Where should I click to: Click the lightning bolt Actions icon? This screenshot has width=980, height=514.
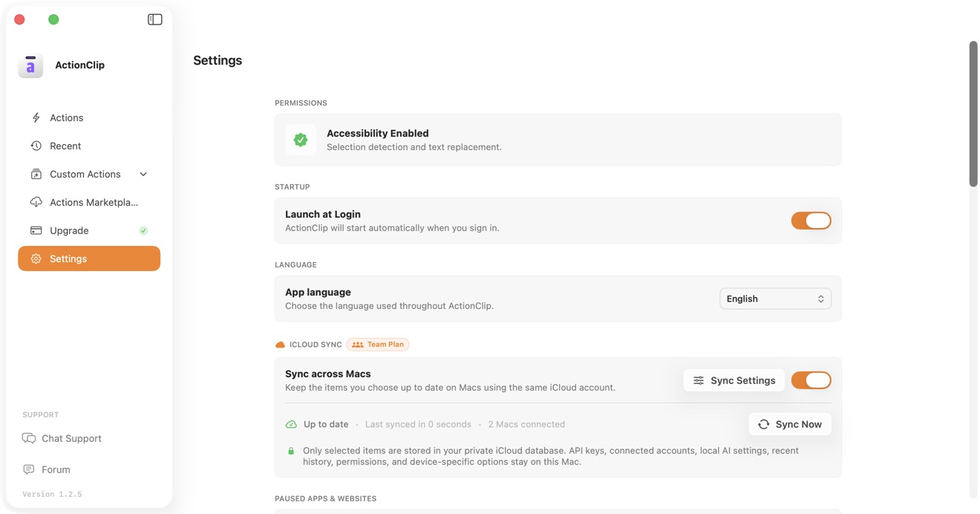pyautogui.click(x=36, y=117)
